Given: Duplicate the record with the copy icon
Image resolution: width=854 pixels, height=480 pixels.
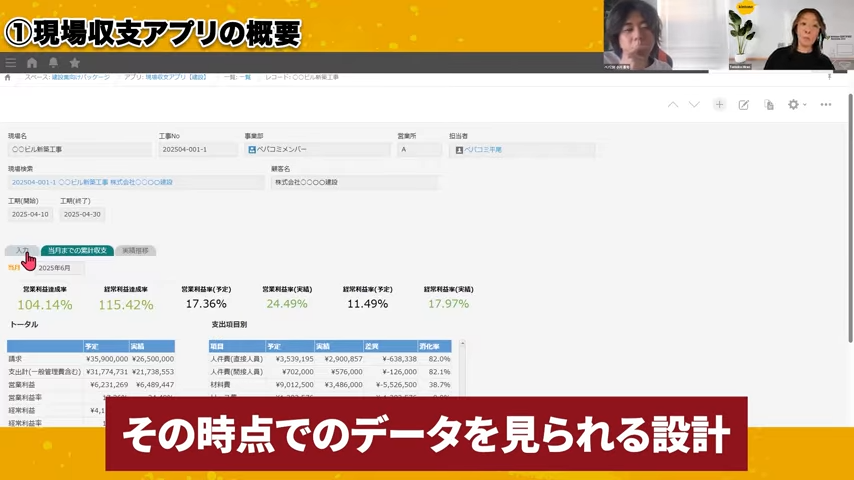Looking at the screenshot, I should tap(768, 105).
